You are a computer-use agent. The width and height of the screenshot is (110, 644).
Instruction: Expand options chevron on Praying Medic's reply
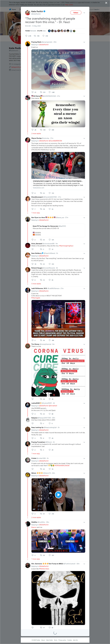(84, 42)
